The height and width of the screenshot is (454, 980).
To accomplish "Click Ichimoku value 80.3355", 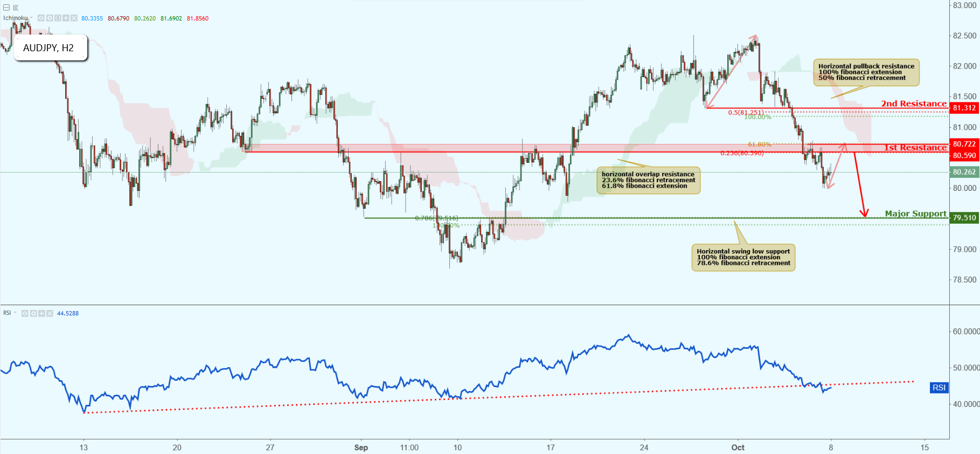I will tap(92, 18).
